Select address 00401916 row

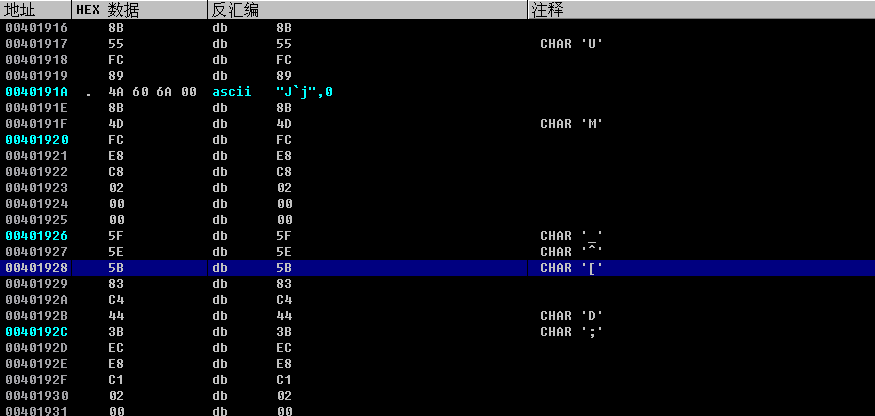pyautogui.click(x=438, y=28)
